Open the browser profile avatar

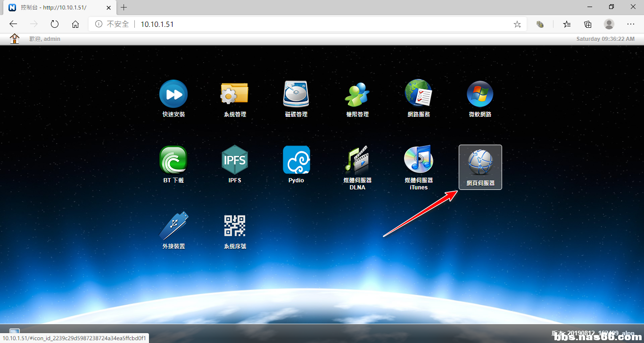(x=609, y=24)
